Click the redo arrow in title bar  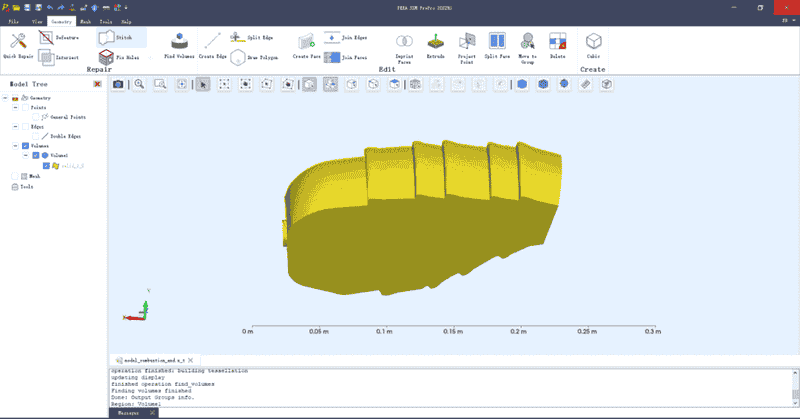click(61, 7)
